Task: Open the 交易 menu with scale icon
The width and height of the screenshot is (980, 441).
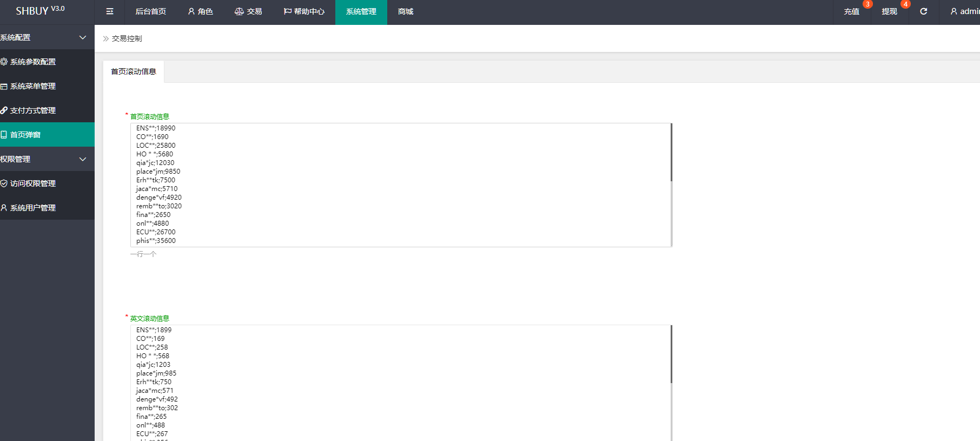Action: click(x=248, y=11)
